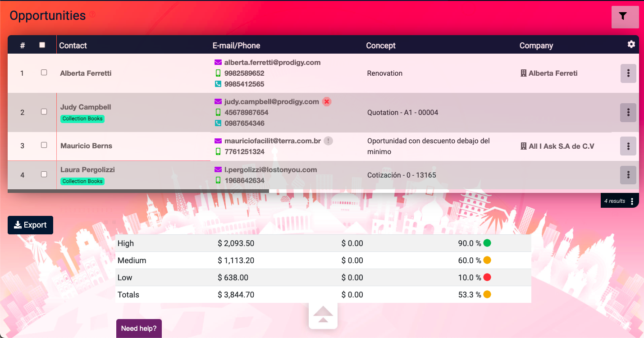
Task: Open contact Judy Campbell
Action: pyautogui.click(x=86, y=107)
